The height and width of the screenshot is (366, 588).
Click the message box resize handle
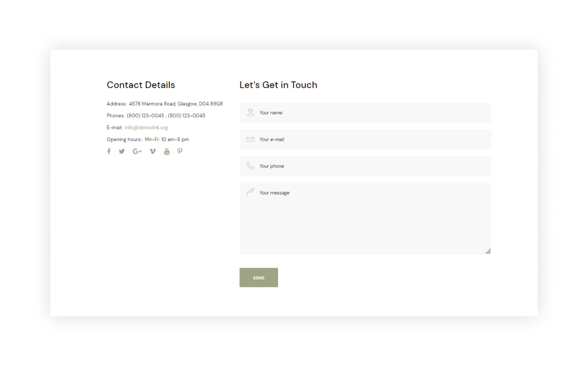(488, 251)
